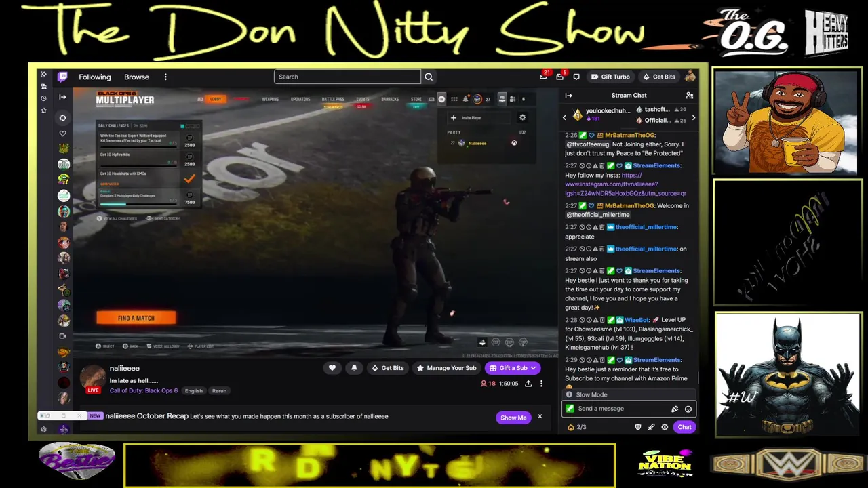Click Get Bits below the video

coord(388,368)
